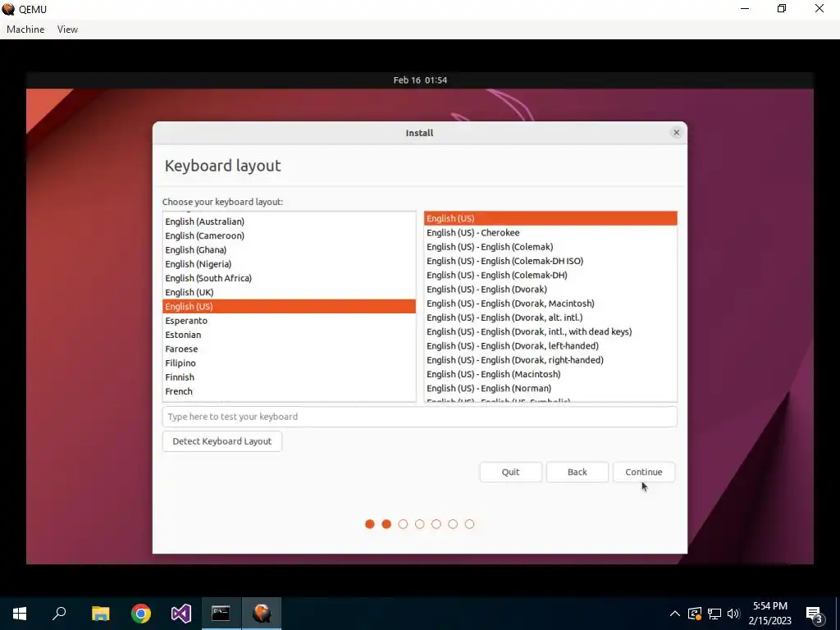Select Dvorak intl. with dead keys variant
Viewport: 840px width, 630px height.
pyautogui.click(x=550, y=332)
